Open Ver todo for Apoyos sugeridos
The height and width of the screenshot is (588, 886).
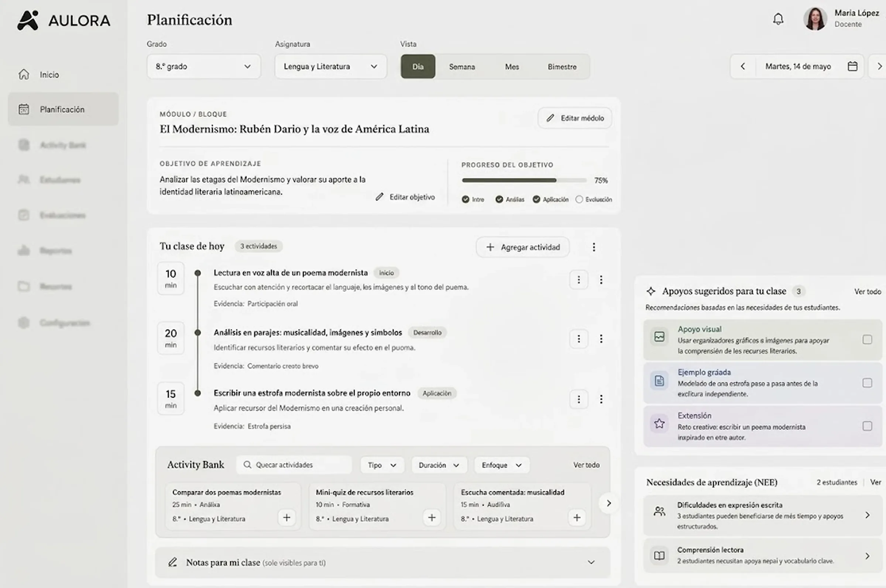(867, 291)
